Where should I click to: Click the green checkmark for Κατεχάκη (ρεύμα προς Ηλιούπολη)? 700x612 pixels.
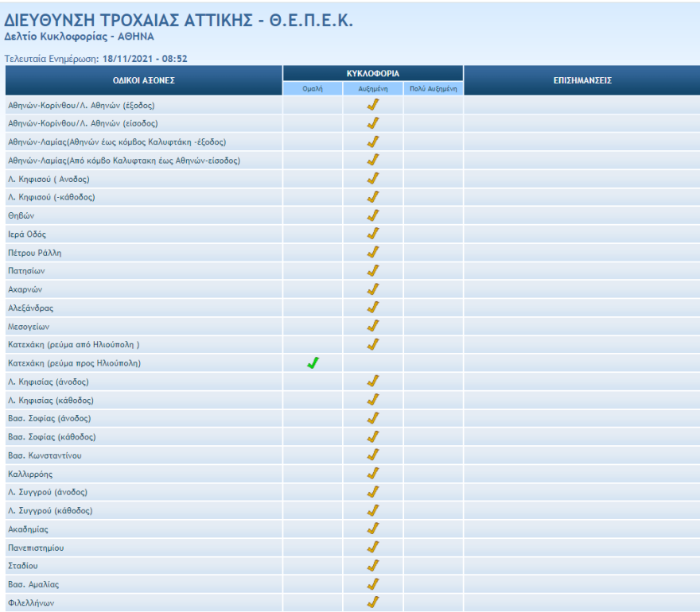click(x=313, y=363)
